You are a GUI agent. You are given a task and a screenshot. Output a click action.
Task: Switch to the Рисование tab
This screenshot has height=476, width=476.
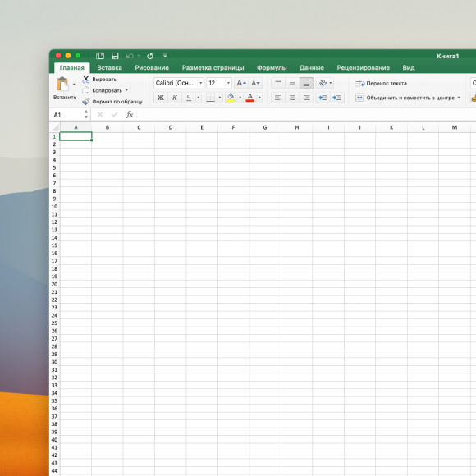(152, 67)
